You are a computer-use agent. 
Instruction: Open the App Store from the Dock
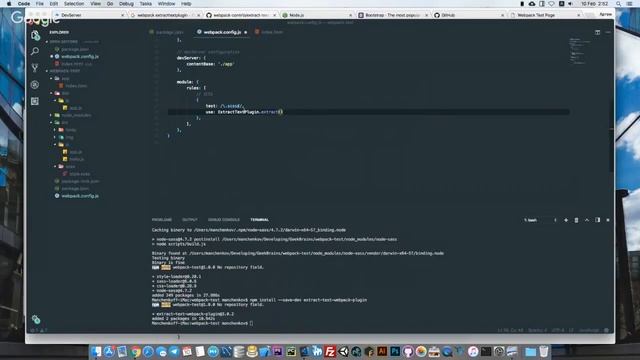click(109, 351)
